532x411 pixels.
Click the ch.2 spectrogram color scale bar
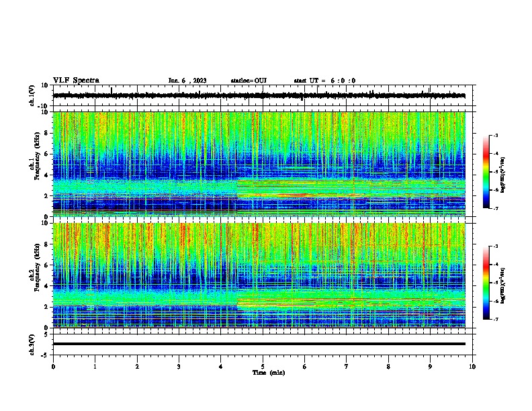pos(486,283)
